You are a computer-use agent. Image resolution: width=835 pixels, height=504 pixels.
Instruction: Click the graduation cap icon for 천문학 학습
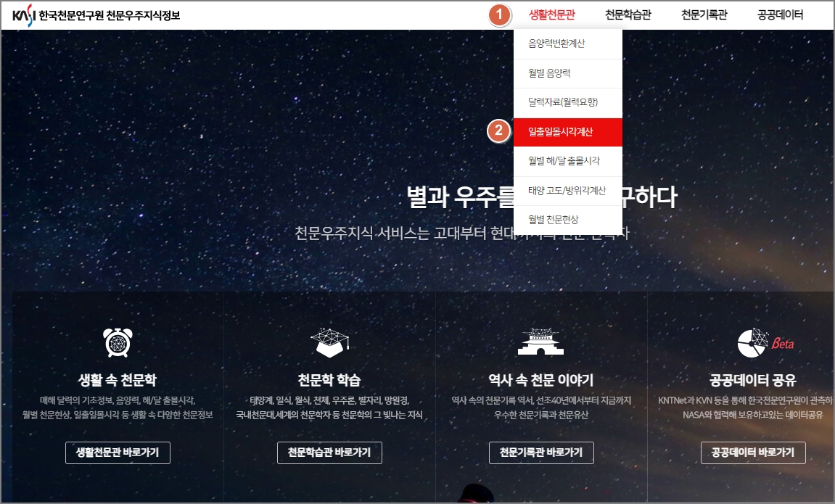[x=329, y=342]
